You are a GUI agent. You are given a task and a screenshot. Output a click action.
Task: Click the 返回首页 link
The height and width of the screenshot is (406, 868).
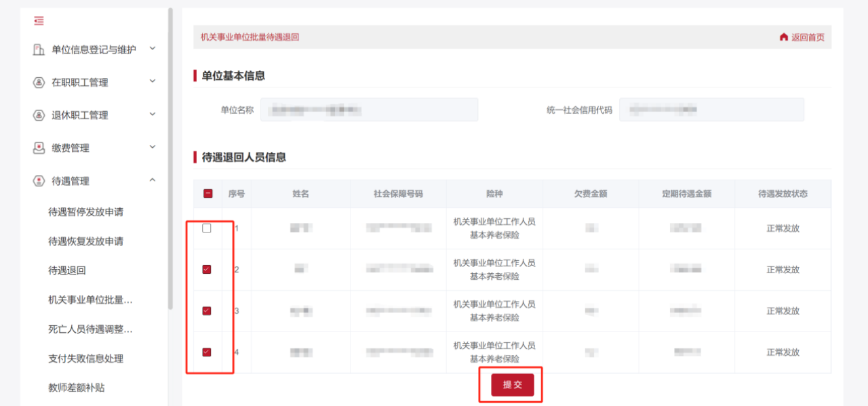[x=808, y=37]
